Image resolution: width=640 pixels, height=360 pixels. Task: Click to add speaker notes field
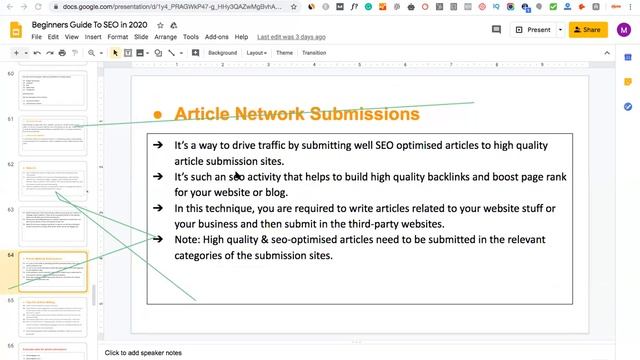coord(143,353)
